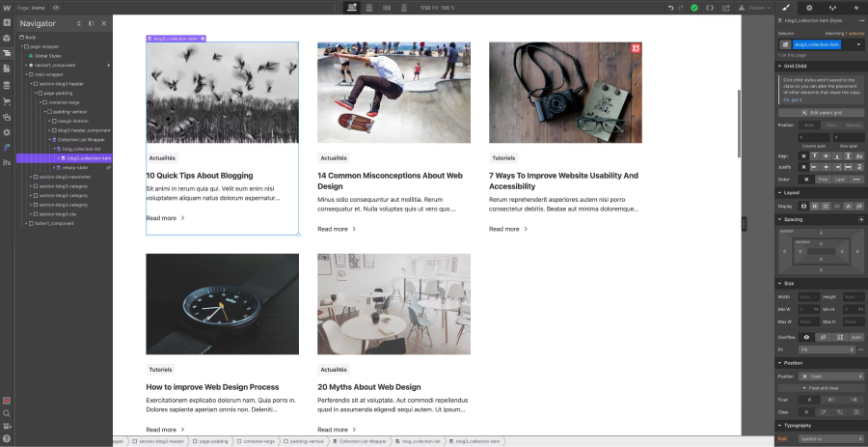Click the skateboarder post thumbnail
Image resolution: width=868 pixels, height=447 pixels.
tap(393, 93)
